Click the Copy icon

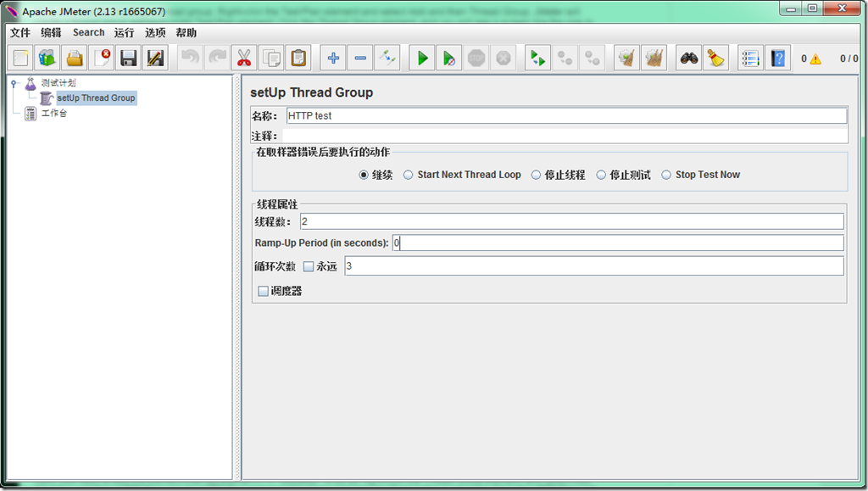point(271,58)
